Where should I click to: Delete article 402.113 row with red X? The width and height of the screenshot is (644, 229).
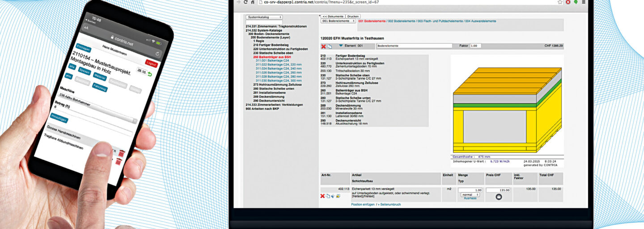point(322,196)
